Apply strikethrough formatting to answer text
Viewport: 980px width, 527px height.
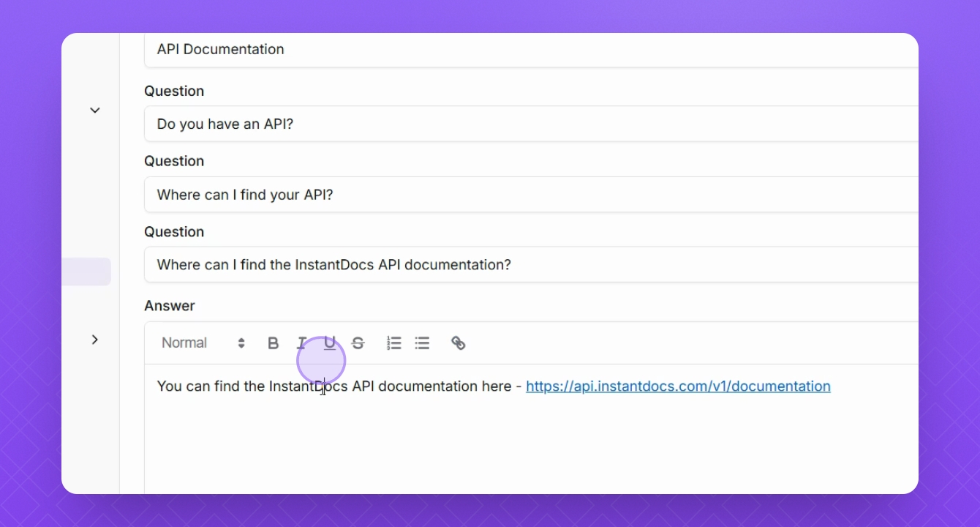[358, 343]
